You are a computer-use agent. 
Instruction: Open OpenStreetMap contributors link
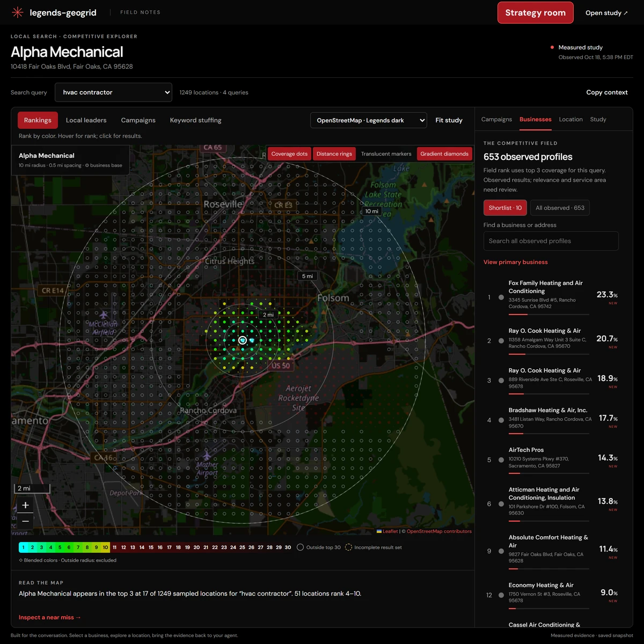[439, 531]
